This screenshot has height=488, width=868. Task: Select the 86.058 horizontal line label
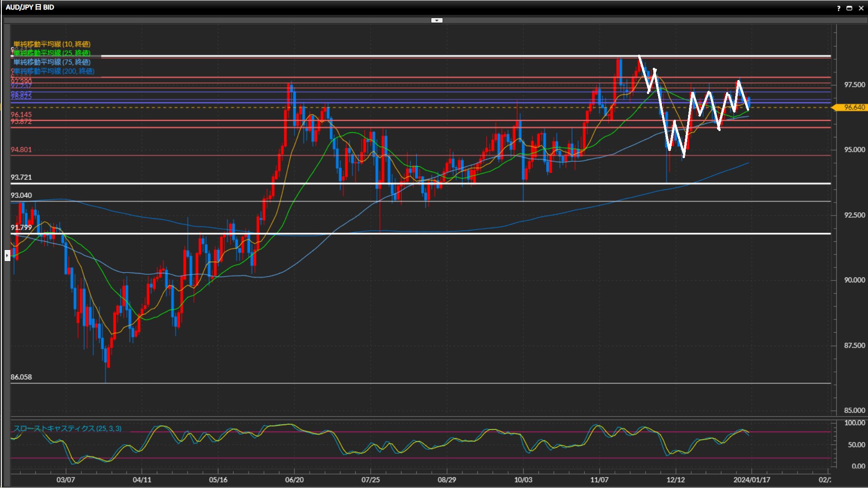(x=21, y=377)
